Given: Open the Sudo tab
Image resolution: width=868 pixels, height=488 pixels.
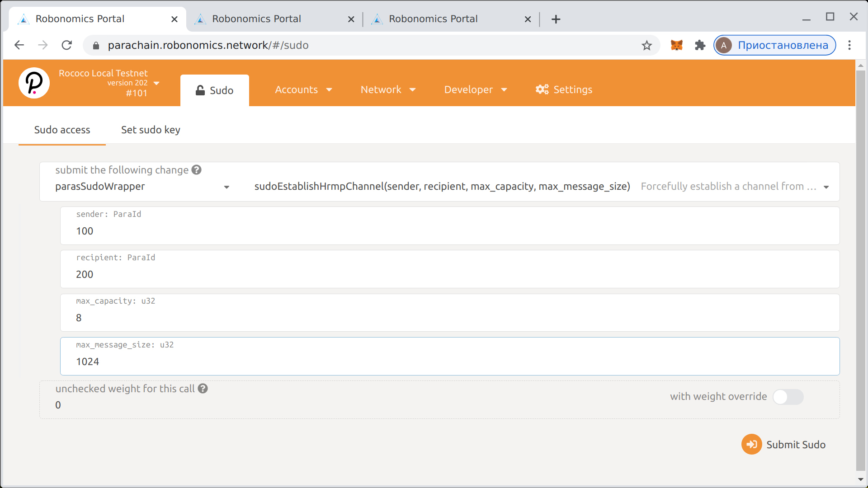Looking at the screenshot, I should [x=214, y=90].
